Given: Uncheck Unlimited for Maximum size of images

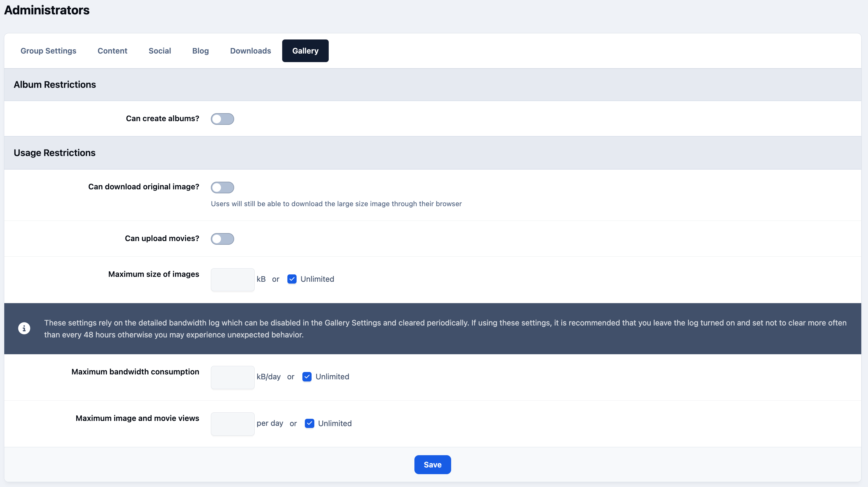Looking at the screenshot, I should pyautogui.click(x=292, y=279).
